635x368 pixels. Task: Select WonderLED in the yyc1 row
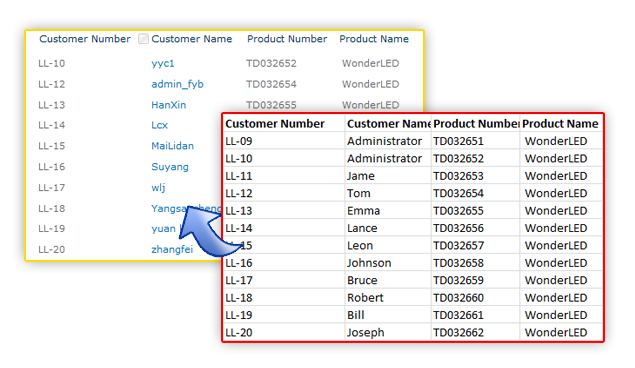(371, 64)
